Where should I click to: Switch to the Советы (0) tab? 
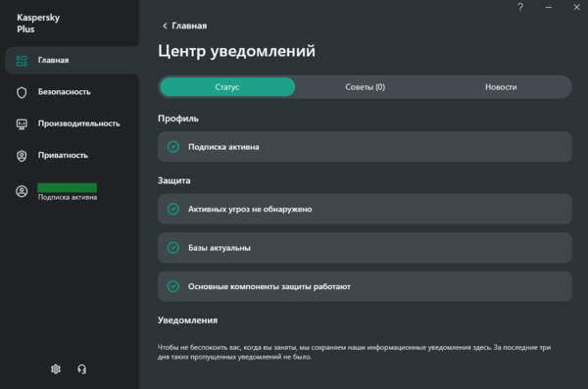point(365,87)
